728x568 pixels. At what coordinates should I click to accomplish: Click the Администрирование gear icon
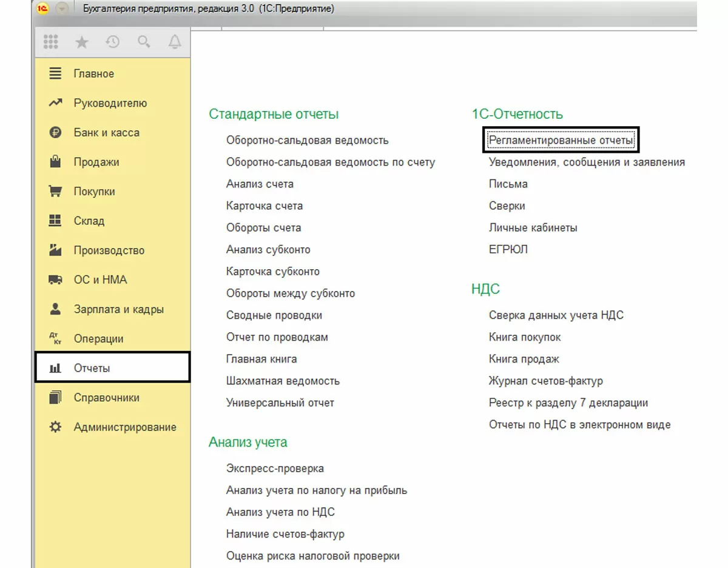click(x=55, y=427)
